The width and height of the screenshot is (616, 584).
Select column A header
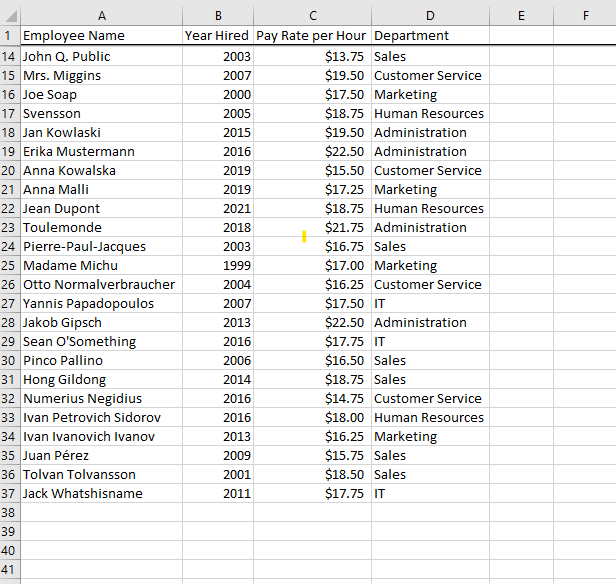101,15
